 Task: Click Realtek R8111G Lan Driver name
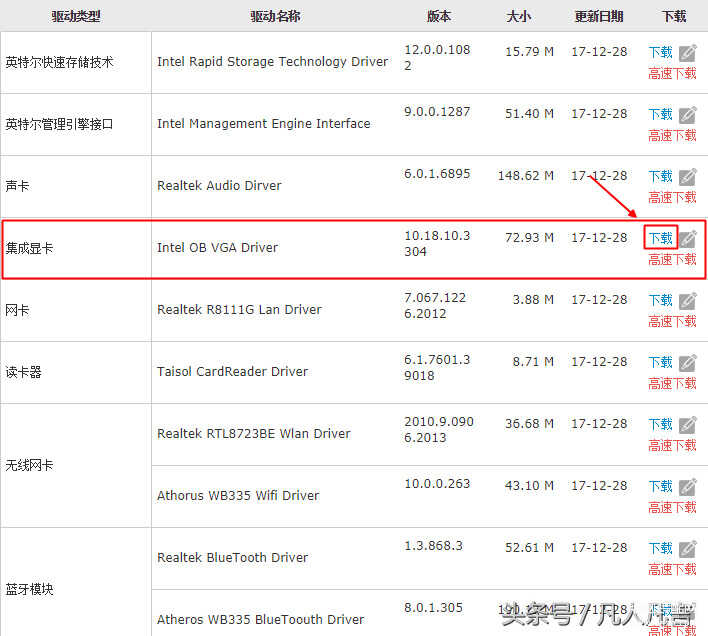click(239, 309)
